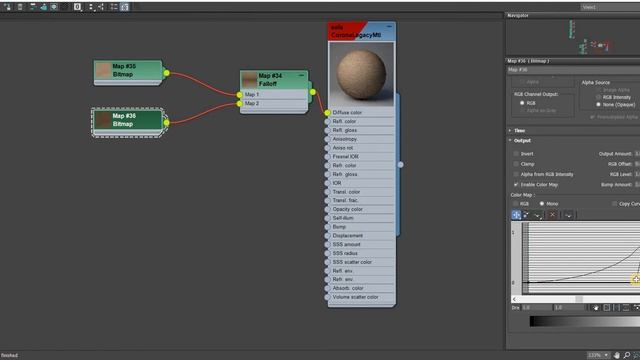Select None (Opaque) alpha source radio
This screenshot has height=360, width=640.
[x=598, y=104]
